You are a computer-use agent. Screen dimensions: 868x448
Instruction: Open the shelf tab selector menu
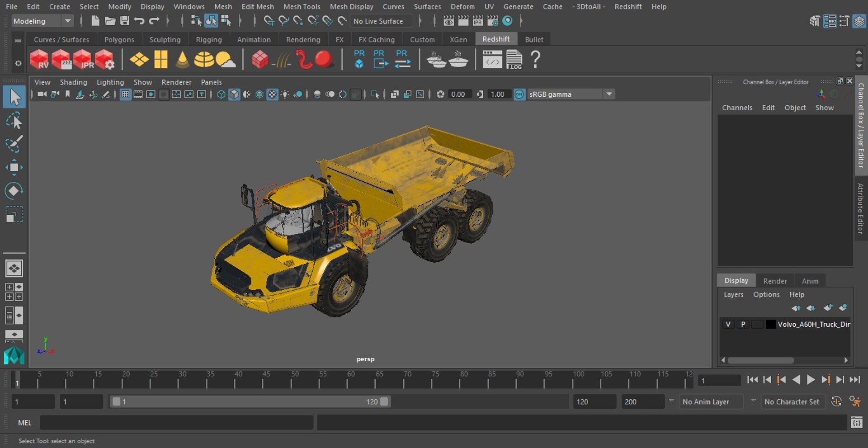18,41
